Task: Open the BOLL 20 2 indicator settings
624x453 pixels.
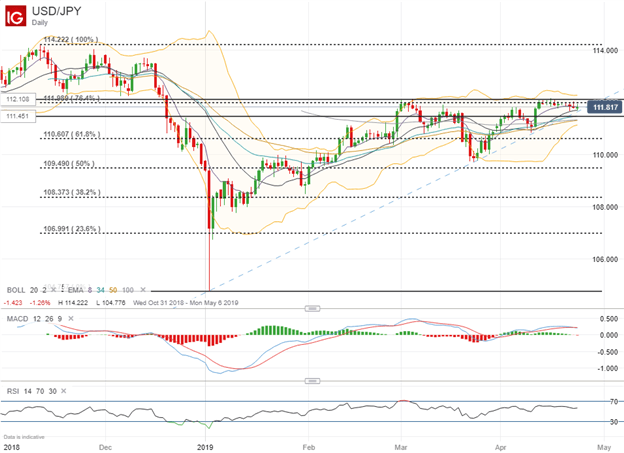Action: click(x=26, y=290)
